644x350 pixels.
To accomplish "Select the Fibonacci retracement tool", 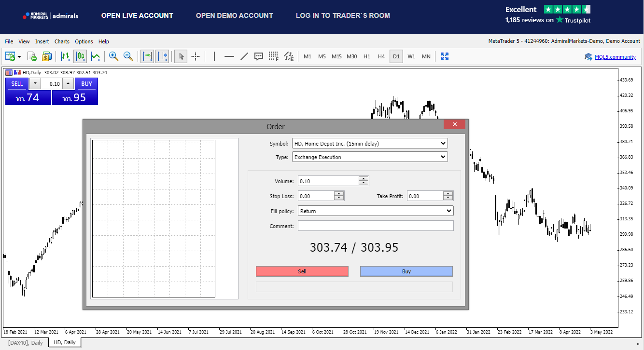I will pos(274,56).
